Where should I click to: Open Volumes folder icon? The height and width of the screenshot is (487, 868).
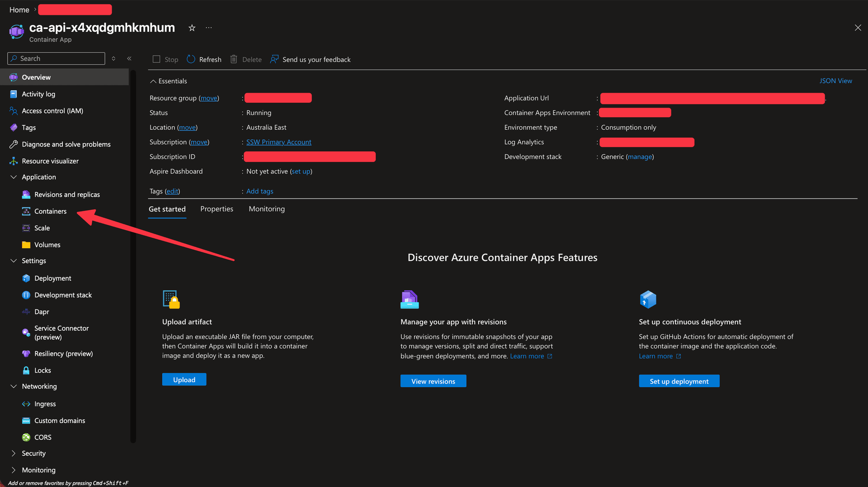tap(26, 245)
